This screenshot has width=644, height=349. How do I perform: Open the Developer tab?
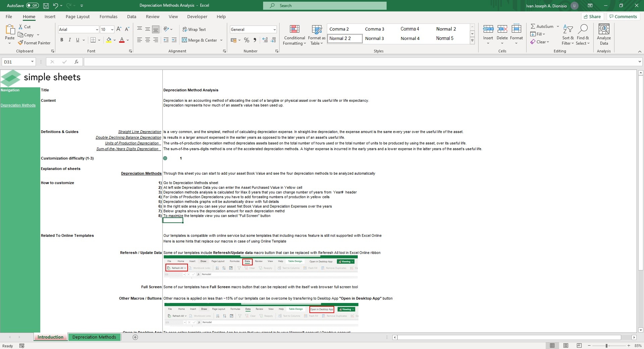pos(197,17)
